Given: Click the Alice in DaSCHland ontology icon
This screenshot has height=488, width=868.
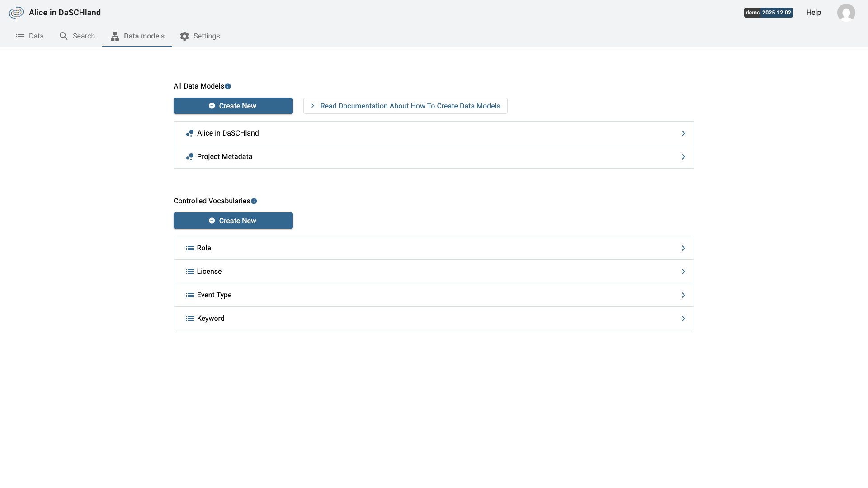Looking at the screenshot, I should [190, 133].
